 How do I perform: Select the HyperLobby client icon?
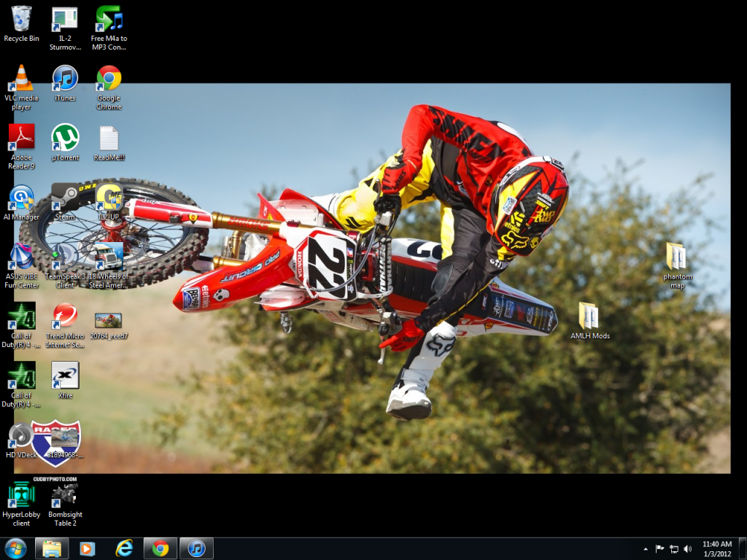pyautogui.click(x=22, y=495)
